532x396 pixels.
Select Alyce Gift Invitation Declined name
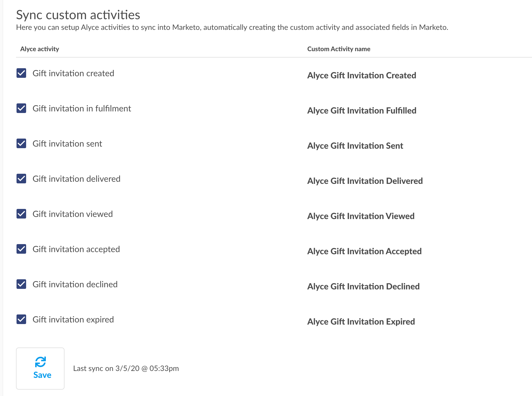point(364,286)
